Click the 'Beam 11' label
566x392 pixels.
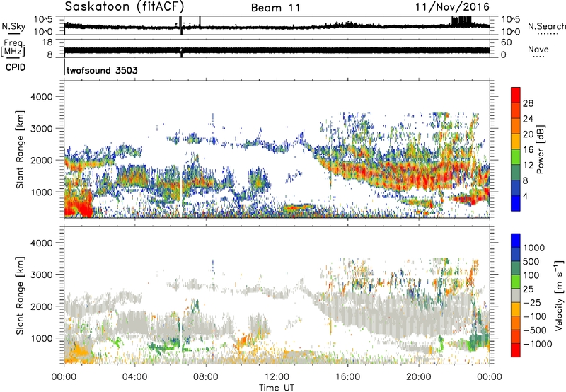(x=276, y=8)
